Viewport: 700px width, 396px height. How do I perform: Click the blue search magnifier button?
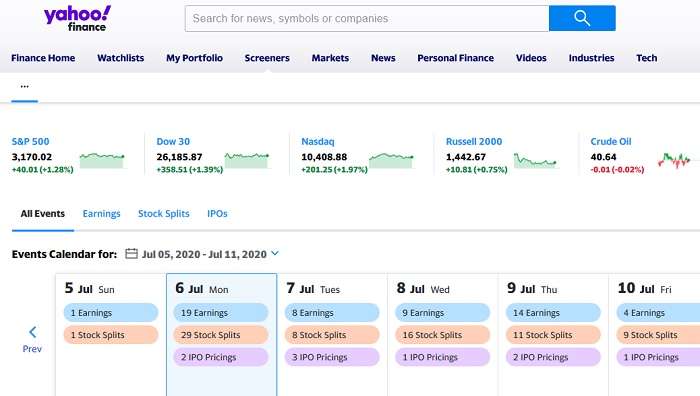coord(582,18)
